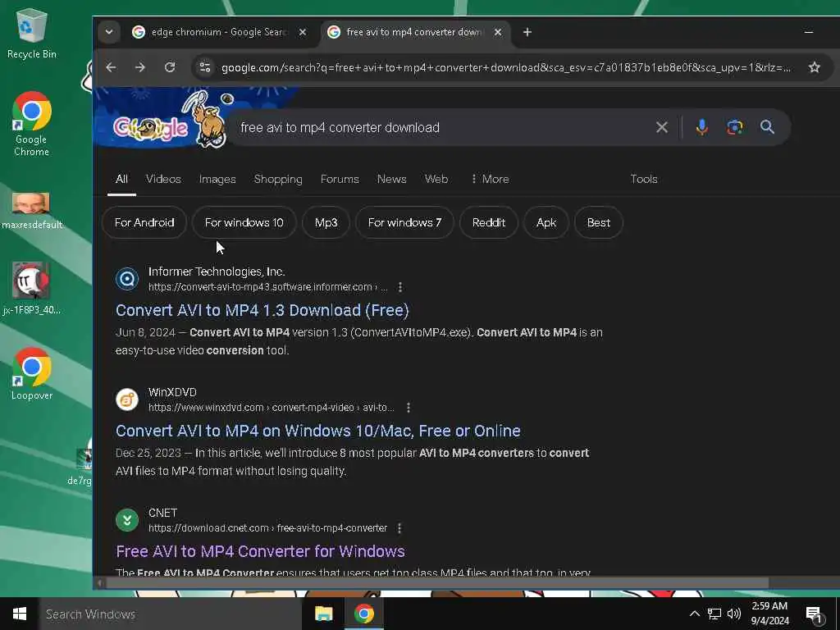Click the Google doodle logo
840x630 pixels.
tap(171, 121)
